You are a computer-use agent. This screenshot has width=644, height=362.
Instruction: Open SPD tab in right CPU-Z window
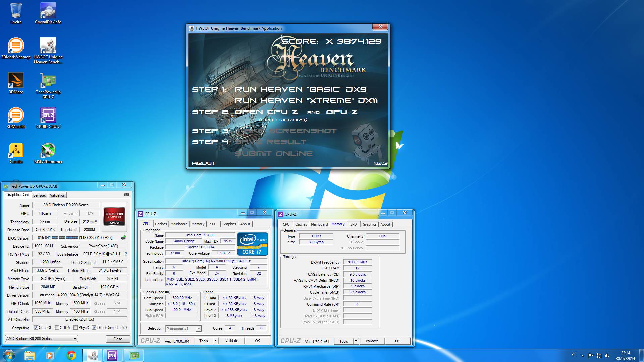(353, 224)
